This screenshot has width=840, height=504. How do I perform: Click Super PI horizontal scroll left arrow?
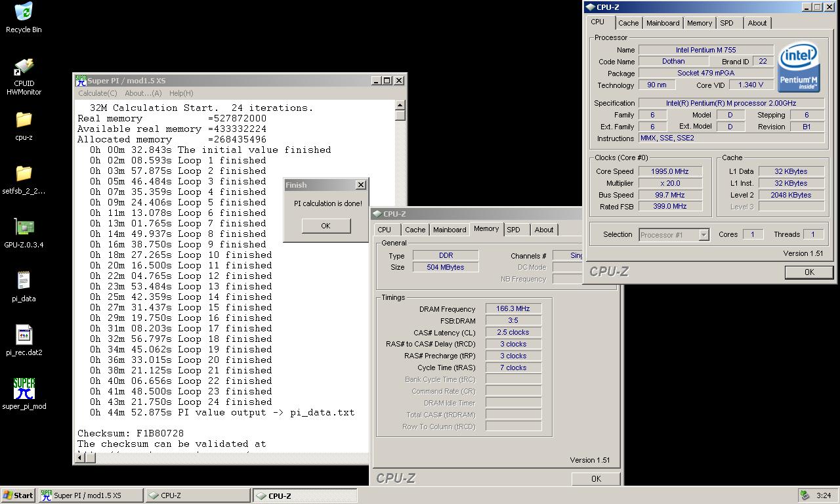[79, 458]
